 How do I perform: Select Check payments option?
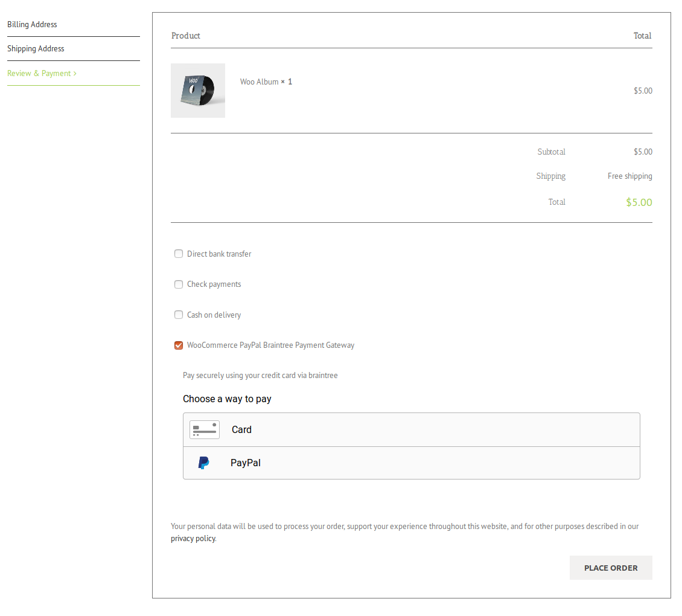coord(179,284)
